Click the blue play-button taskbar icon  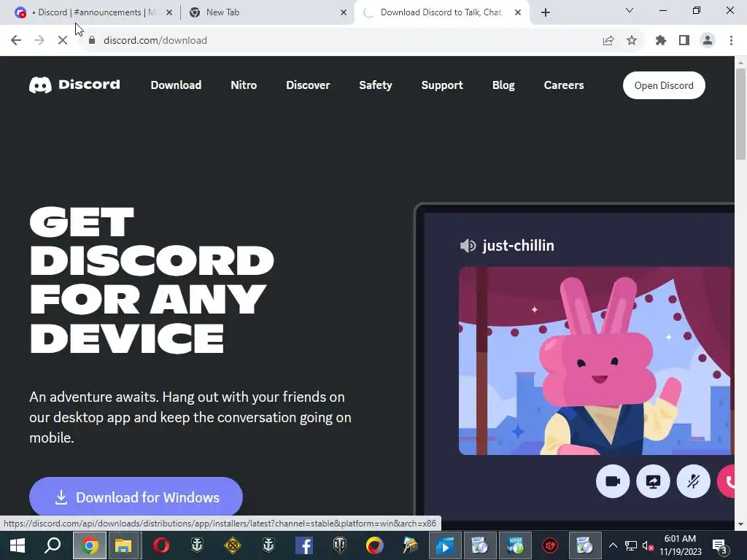click(x=445, y=545)
